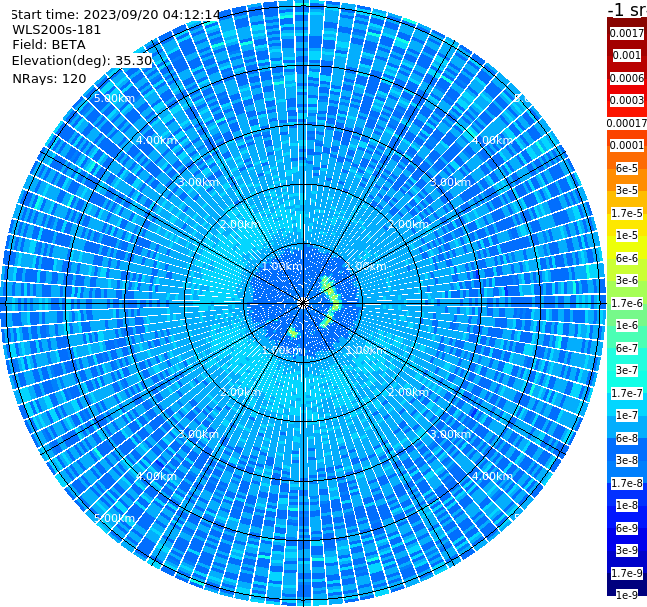Select the 6e-8 colorbar label
Viewport: 647px width, 607px height.
pyautogui.click(x=627, y=438)
